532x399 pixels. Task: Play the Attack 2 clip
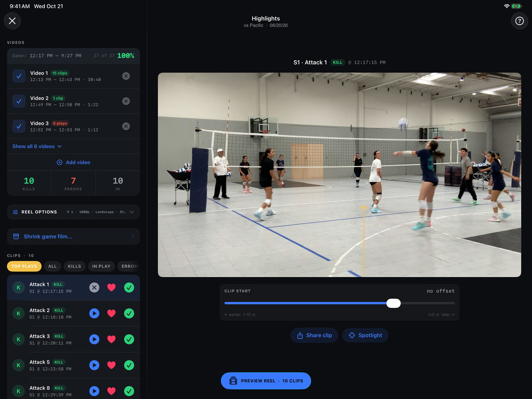tap(94, 313)
